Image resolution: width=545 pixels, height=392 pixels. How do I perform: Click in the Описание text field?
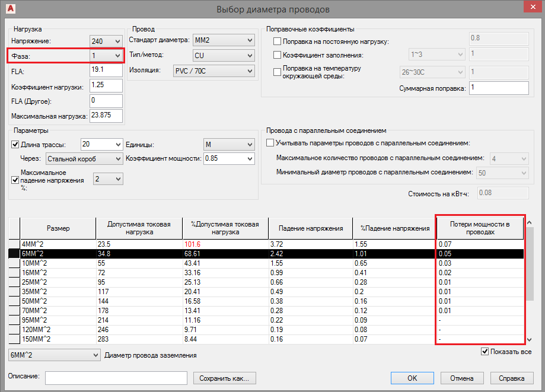coord(116,378)
